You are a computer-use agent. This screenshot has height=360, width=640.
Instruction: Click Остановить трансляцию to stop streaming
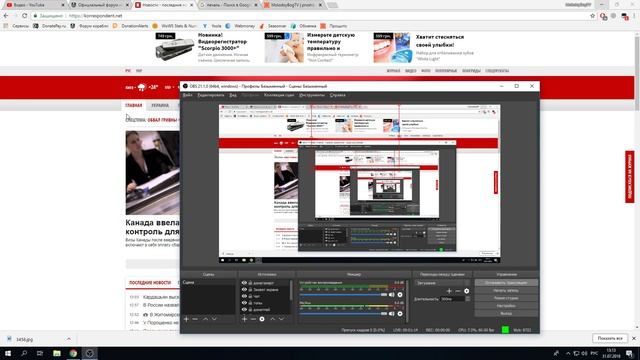point(506,282)
